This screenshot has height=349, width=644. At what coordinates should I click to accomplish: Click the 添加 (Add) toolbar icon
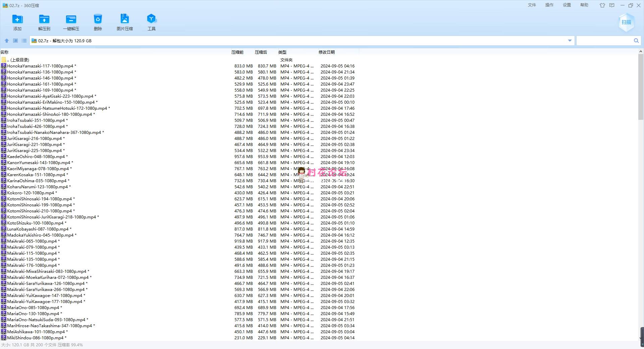coord(17,19)
